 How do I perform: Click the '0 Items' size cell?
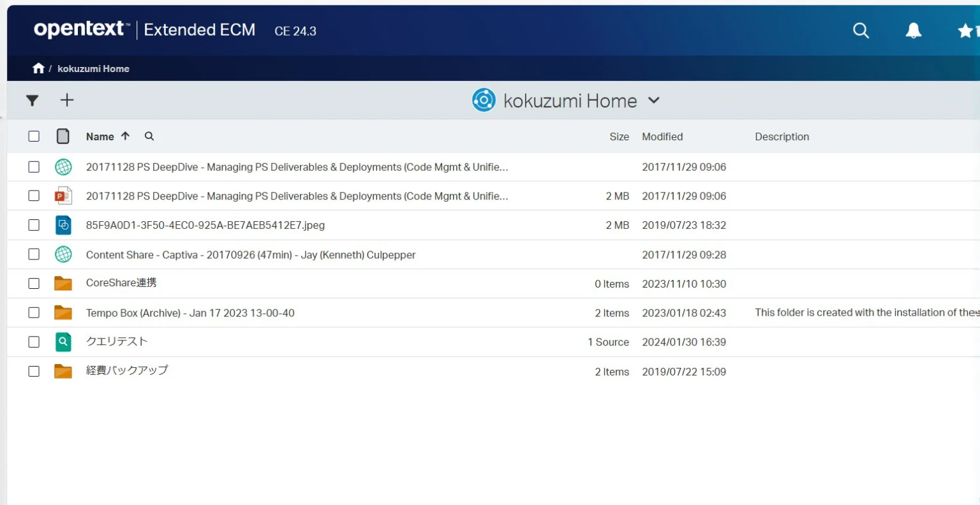click(612, 284)
